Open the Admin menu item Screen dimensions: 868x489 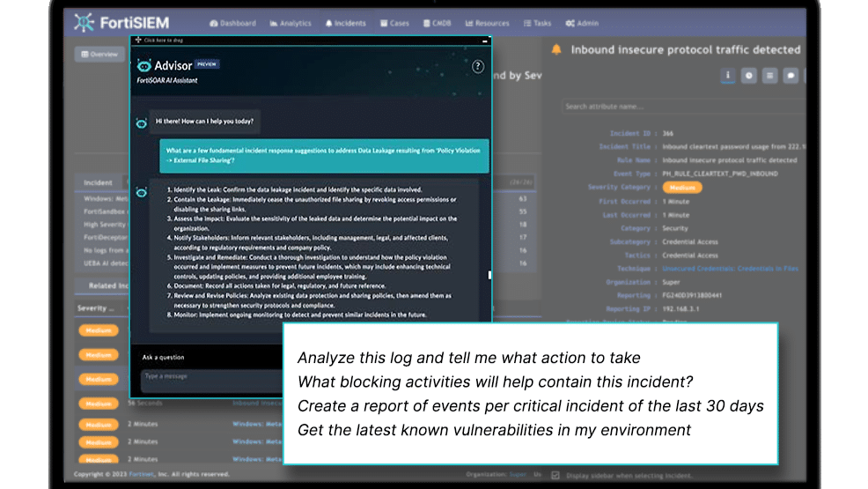[x=583, y=23]
